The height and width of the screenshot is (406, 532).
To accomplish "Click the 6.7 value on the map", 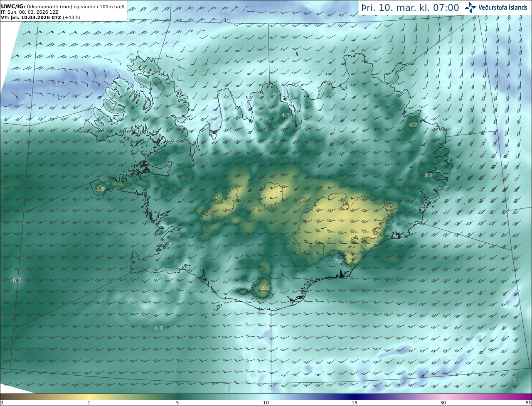I will tap(17, 281).
